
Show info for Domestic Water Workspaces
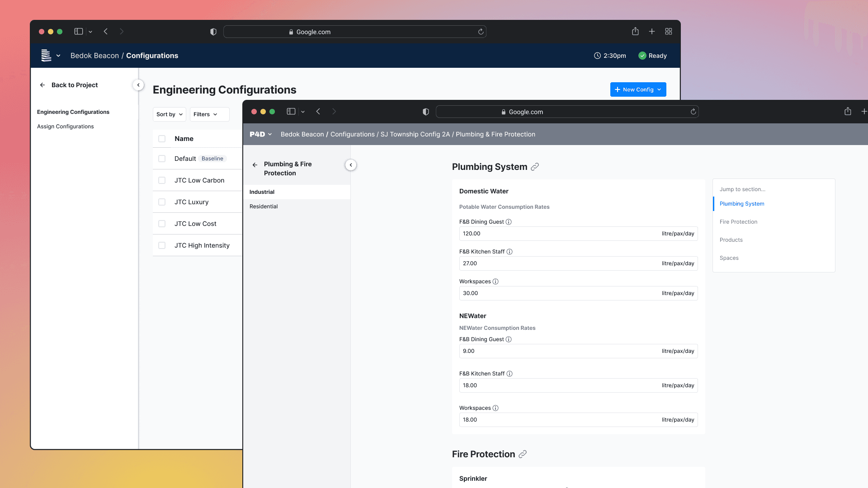495,282
